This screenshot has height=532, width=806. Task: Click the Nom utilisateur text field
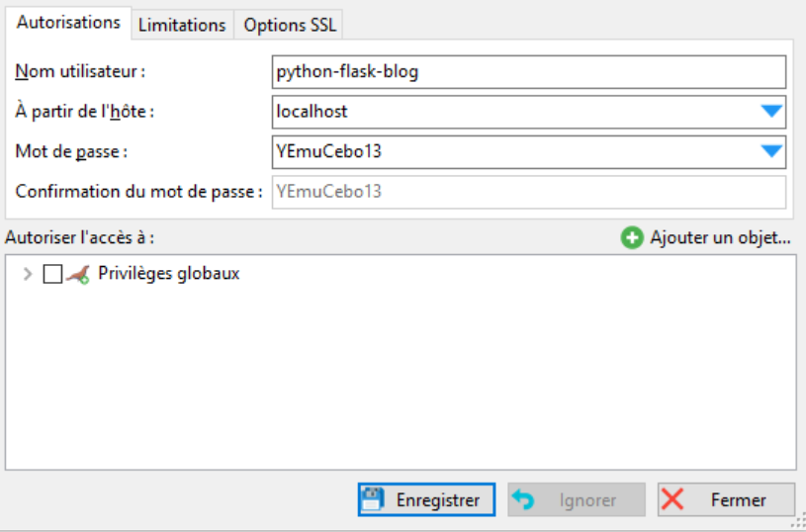tap(528, 72)
